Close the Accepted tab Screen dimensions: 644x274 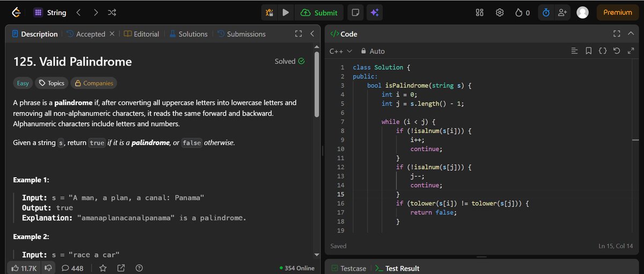pos(112,34)
